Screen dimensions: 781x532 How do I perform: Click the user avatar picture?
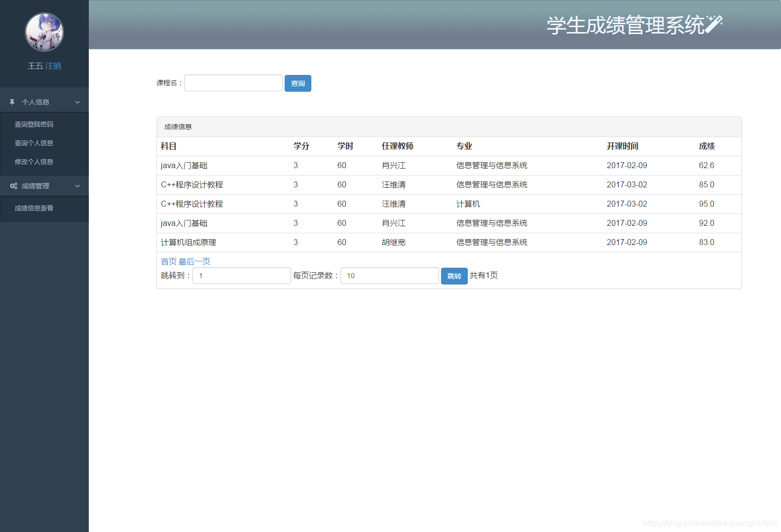tap(44, 32)
